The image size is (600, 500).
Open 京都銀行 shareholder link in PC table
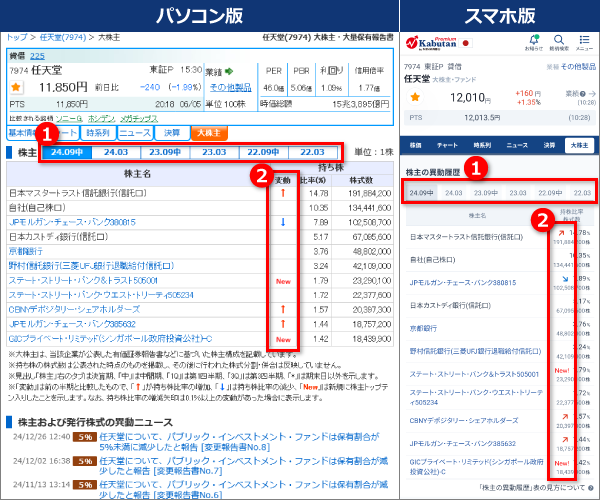tap(26, 251)
